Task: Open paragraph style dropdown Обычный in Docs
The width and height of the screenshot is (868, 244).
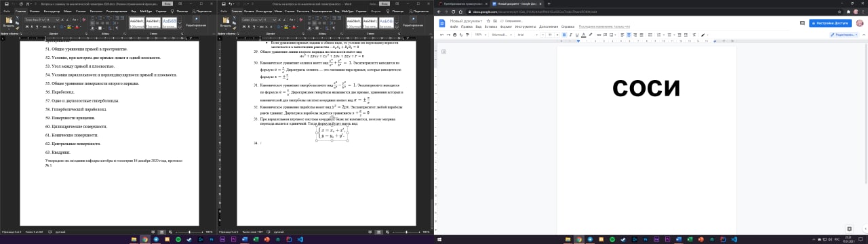Action: point(502,35)
